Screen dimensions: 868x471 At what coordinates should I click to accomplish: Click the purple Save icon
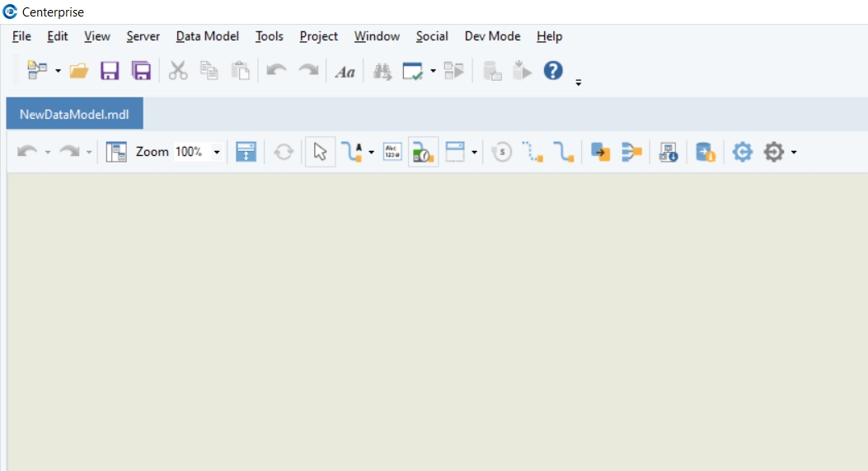click(x=110, y=71)
